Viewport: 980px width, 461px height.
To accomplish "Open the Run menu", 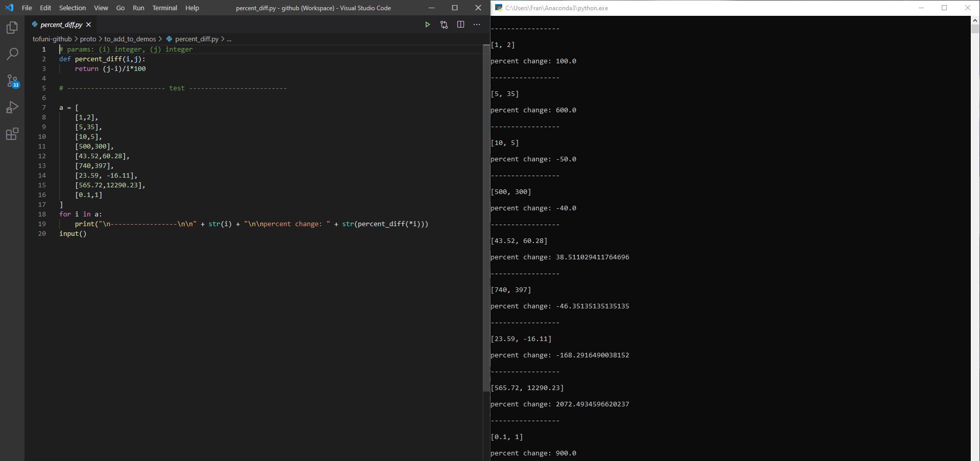I will (x=138, y=8).
